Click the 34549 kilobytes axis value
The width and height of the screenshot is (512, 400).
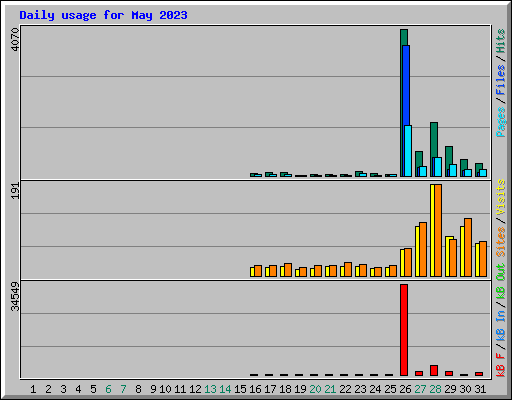click(15, 296)
